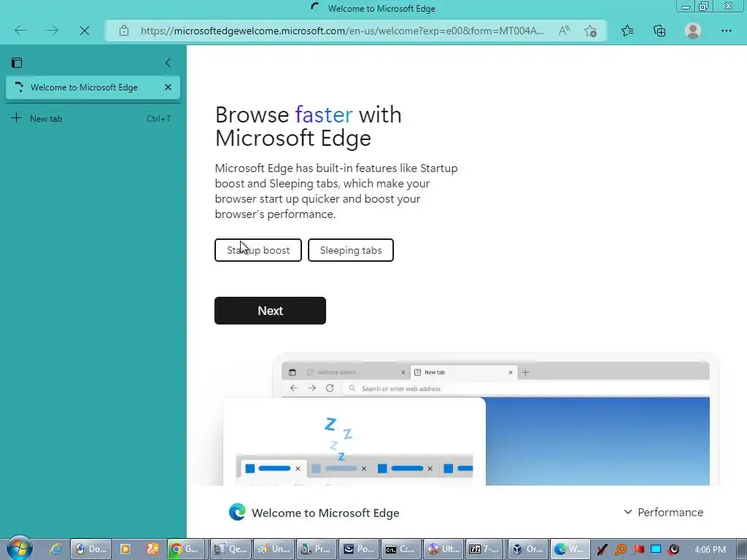Open the Windows Start menu
747x560 pixels.
coord(19,549)
